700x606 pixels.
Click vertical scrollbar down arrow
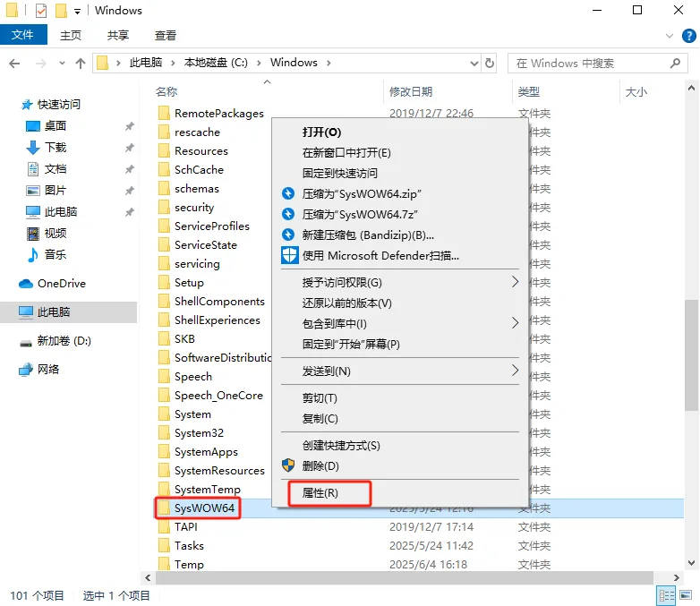click(691, 563)
